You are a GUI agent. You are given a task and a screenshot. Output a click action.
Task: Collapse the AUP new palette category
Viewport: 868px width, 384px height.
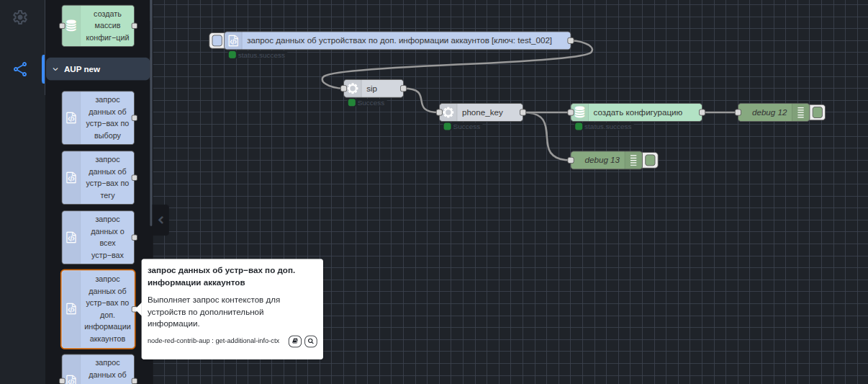(x=98, y=69)
